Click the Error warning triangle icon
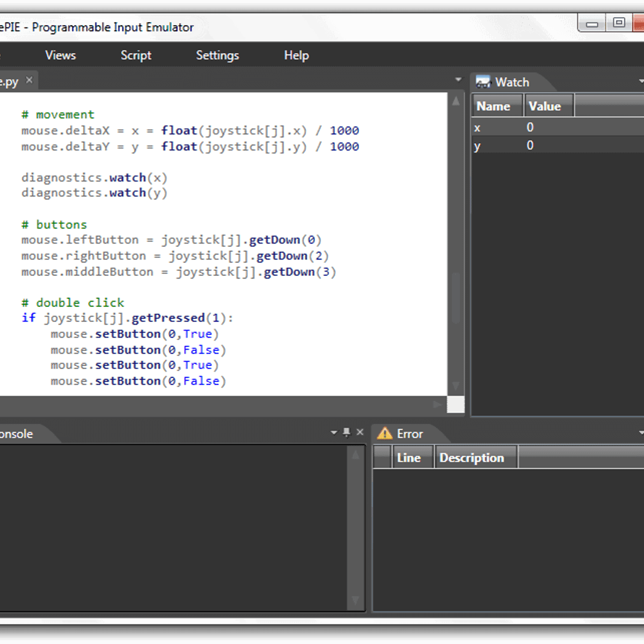644x644 pixels. (385, 434)
